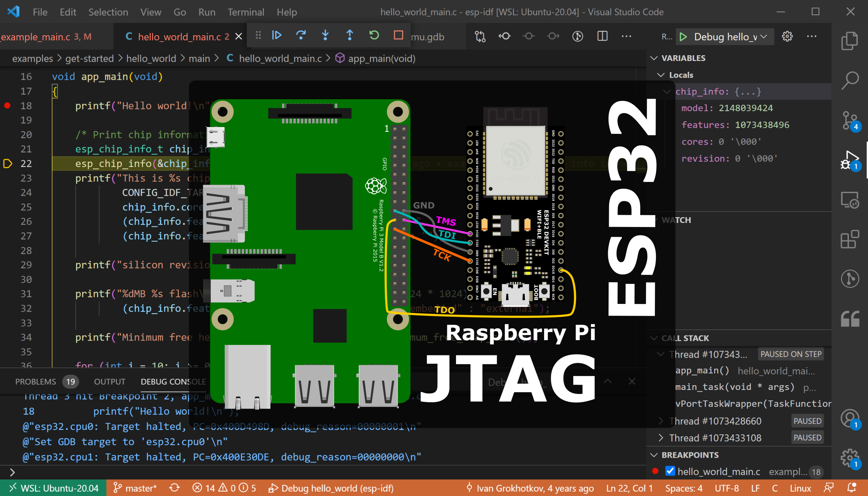Select the DEBUG CONSOLE tab
Image resolution: width=868 pixels, height=496 pixels.
pos(173,381)
